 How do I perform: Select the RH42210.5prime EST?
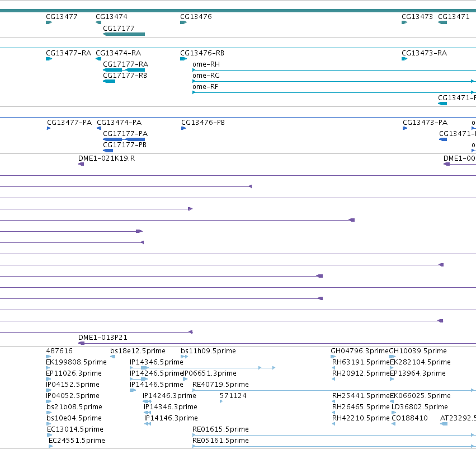click(361, 418)
